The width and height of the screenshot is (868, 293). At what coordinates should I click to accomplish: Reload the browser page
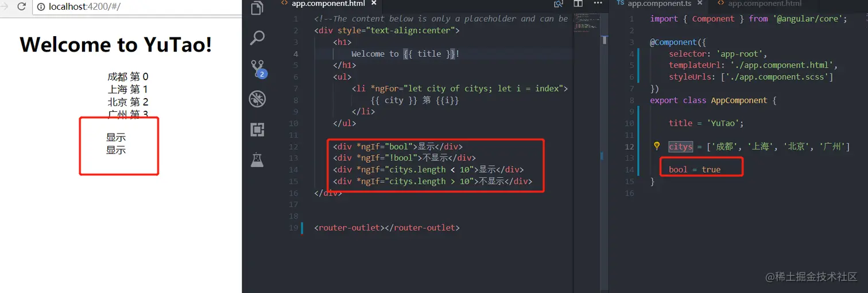coord(22,7)
